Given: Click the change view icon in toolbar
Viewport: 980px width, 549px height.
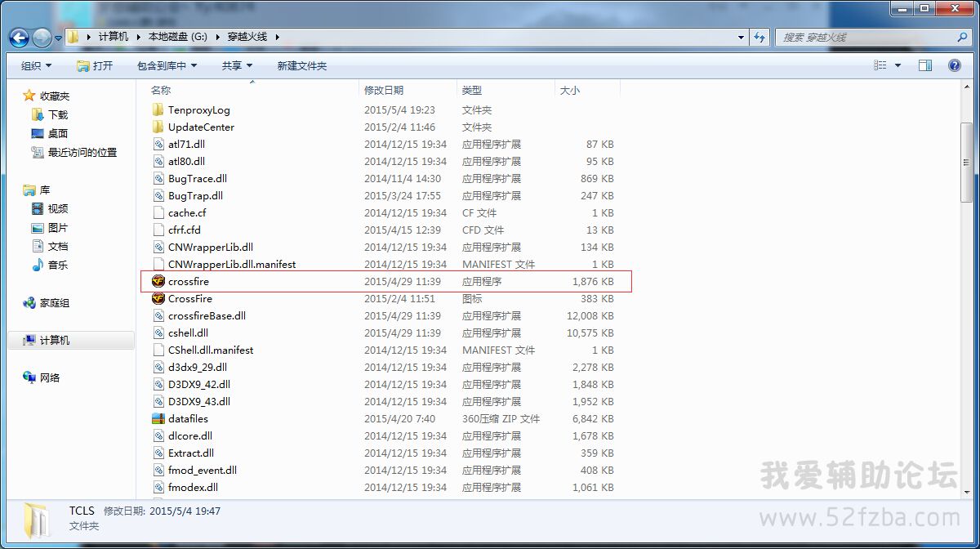Looking at the screenshot, I should click(880, 65).
